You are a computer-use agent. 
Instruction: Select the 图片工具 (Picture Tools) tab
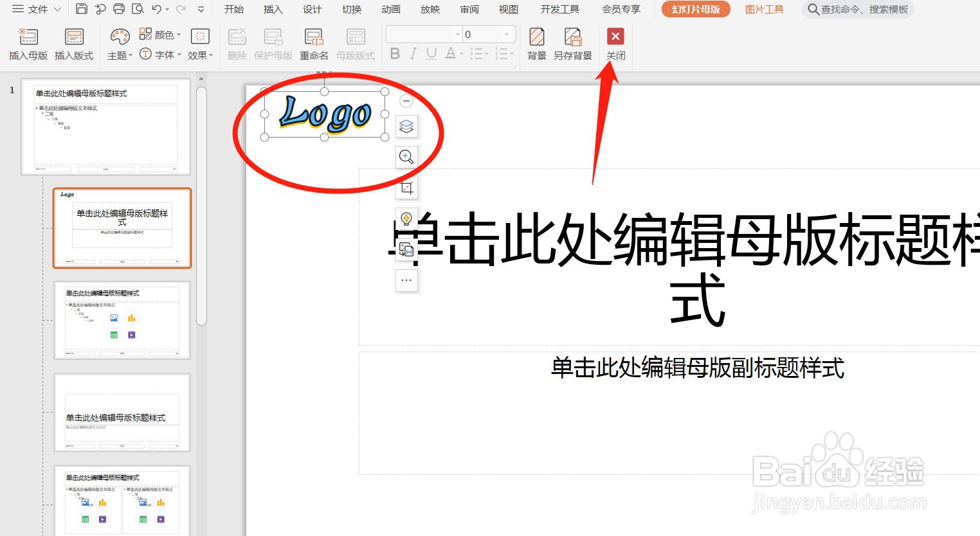click(765, 9)
